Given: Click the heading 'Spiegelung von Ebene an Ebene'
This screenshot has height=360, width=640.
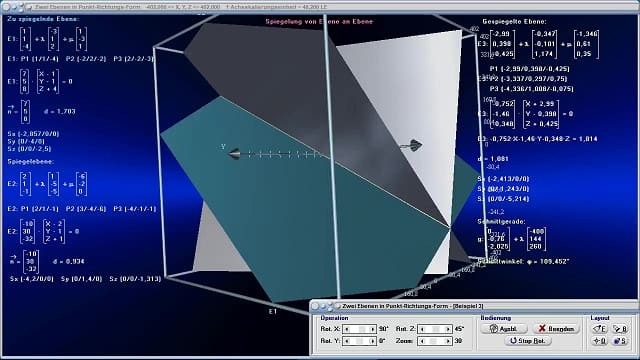Looking at the screenshot, I should click(319, 22).
